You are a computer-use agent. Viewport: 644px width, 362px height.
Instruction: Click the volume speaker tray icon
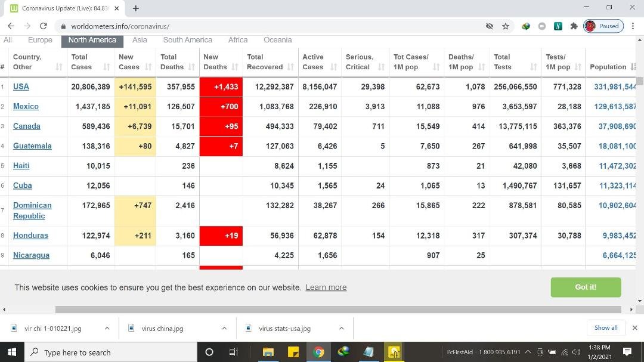click(x=576, y=352)
